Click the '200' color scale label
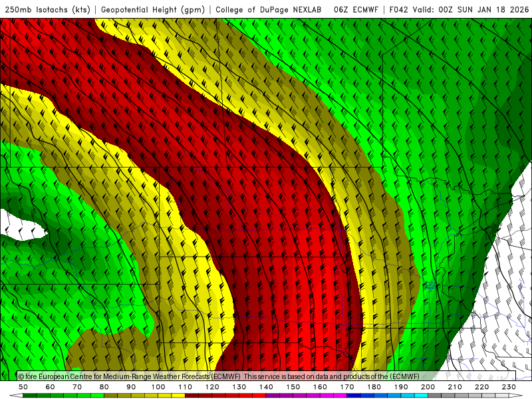Screen dimensions: 532x399 428,387
